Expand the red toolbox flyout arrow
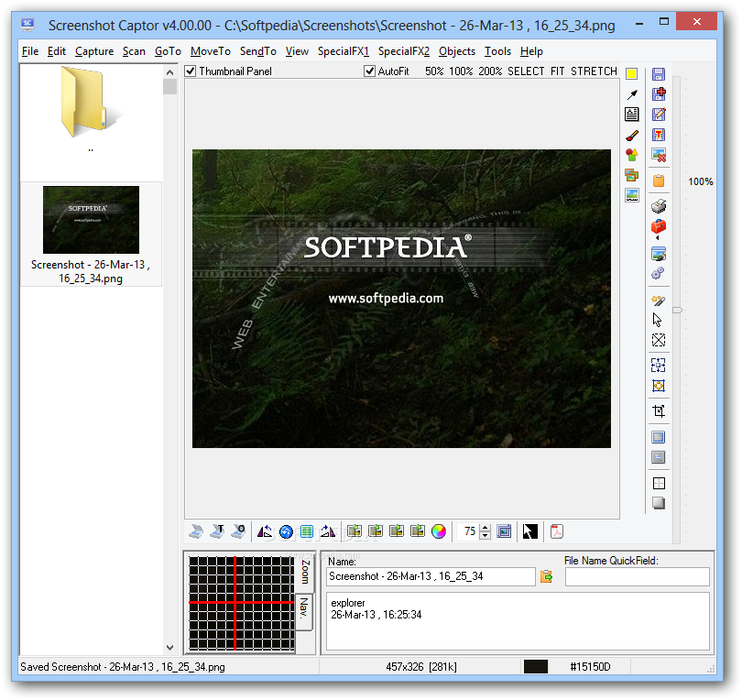The image size is (742, 700). [x=658, y=237]
